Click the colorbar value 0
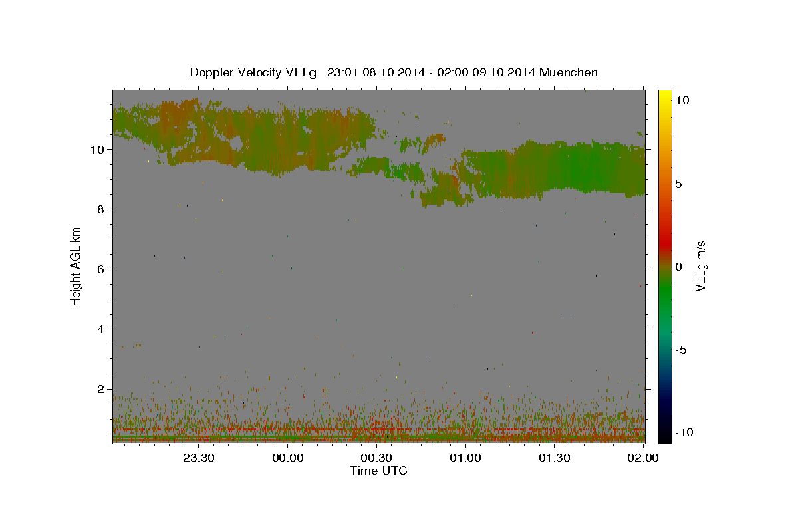The width and height of the screenshot is (798, 532). click(x=678, y=267)
